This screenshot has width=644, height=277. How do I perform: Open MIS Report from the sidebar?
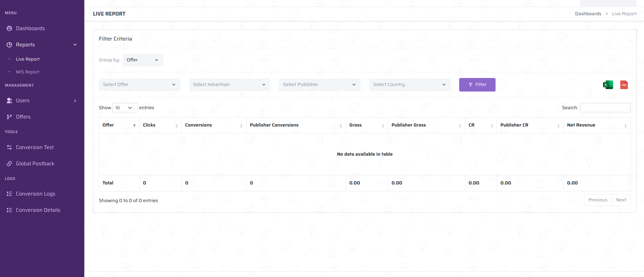(28, 72)
